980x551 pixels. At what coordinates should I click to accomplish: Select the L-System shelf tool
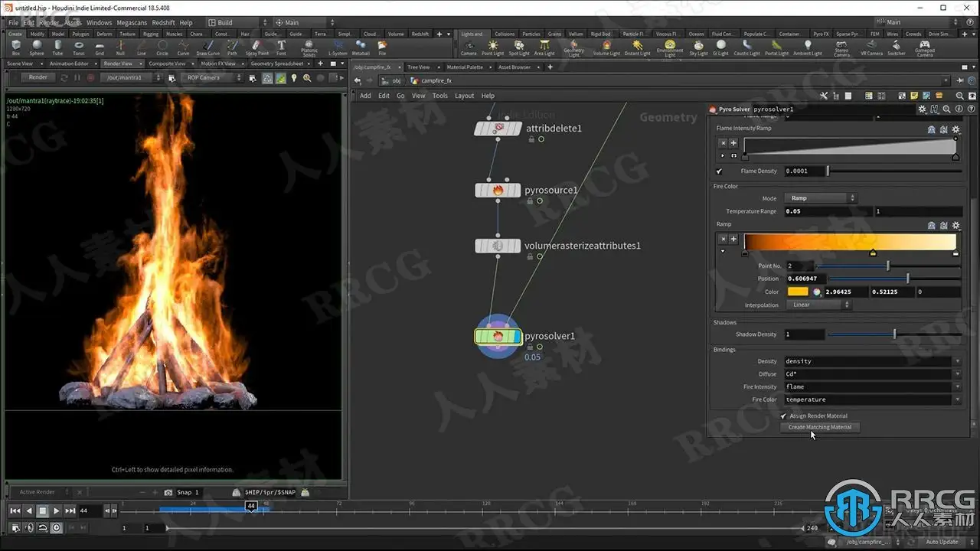coord(338,47)
